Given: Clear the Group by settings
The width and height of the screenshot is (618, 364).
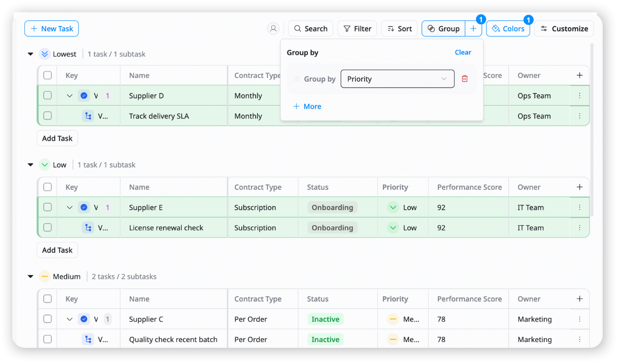Looking at the screenshot, I should click(x=463, y=52).
